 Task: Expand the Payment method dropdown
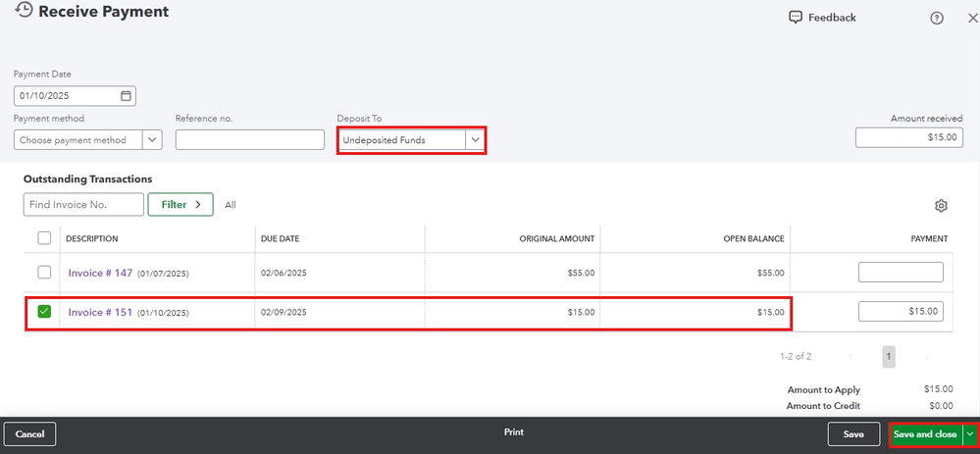click(152, 140)
